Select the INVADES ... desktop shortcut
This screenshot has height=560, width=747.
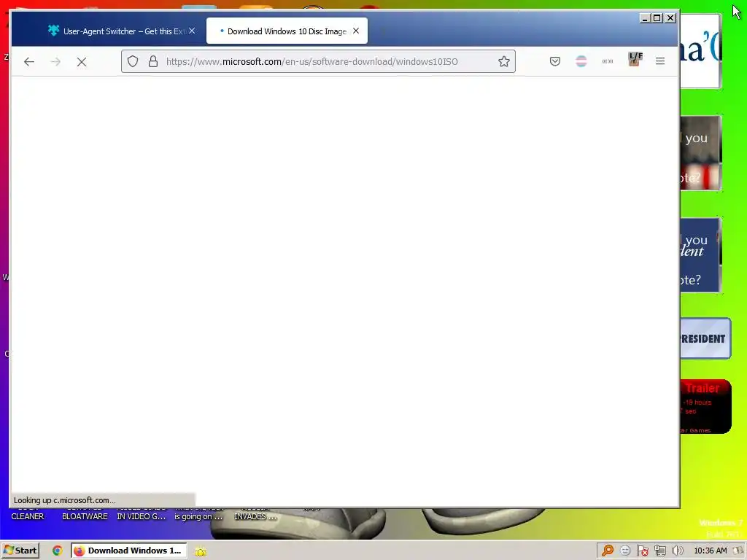click(255, 516)
